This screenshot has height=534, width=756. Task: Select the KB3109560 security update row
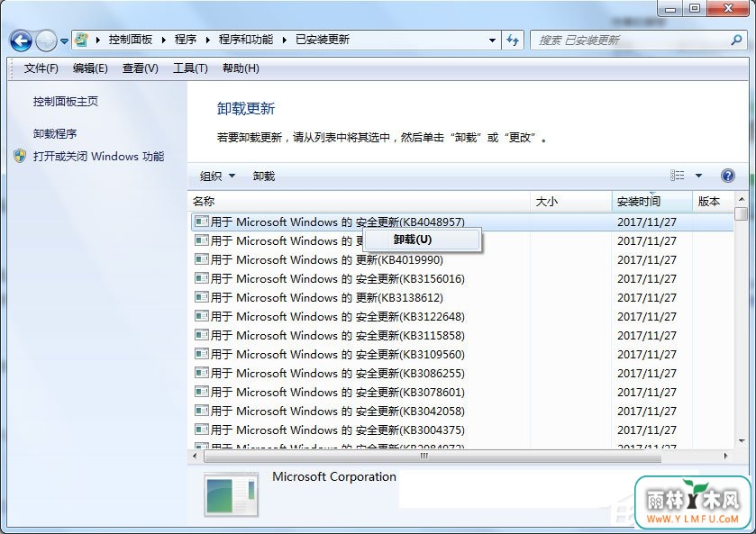pyautogui.click(x=462, y=354)
